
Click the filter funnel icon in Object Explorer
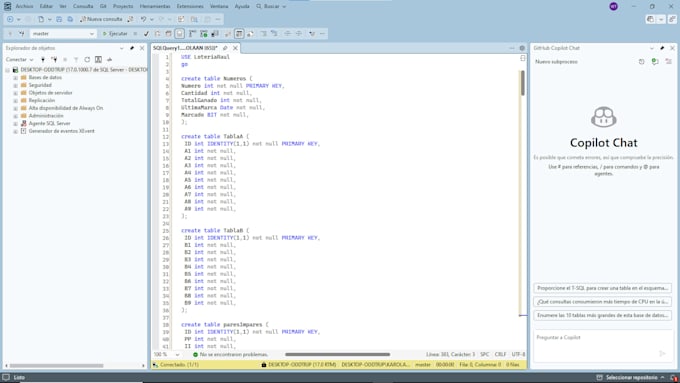coord(76,59)
